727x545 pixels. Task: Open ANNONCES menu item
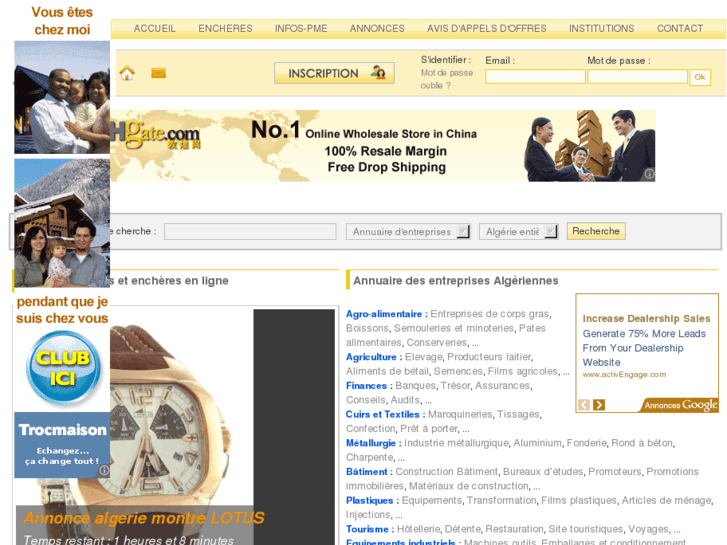click(x=377, y=28)
